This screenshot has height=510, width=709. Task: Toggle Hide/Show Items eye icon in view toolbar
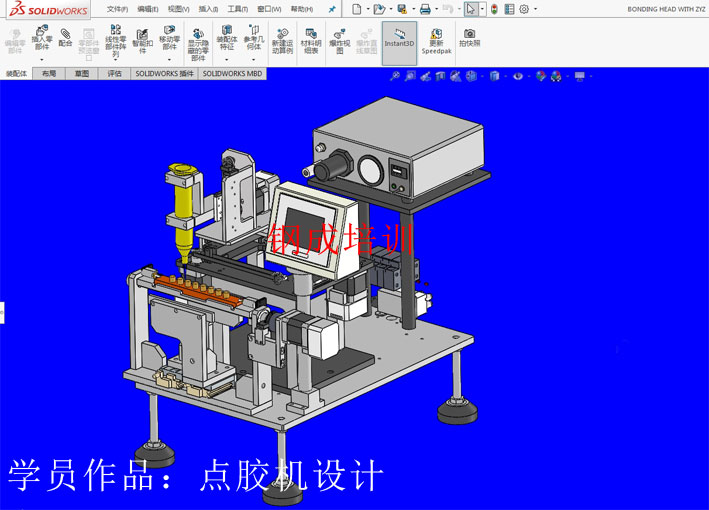point(518,76)
